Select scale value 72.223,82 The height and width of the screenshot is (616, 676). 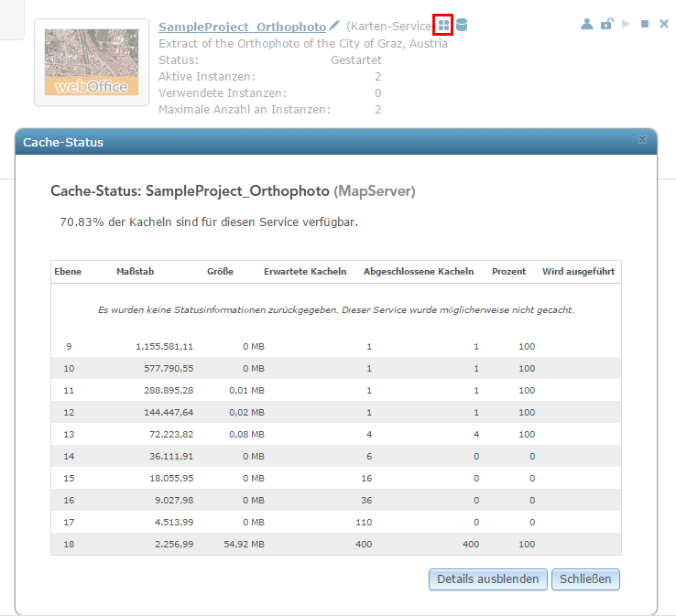171,434
